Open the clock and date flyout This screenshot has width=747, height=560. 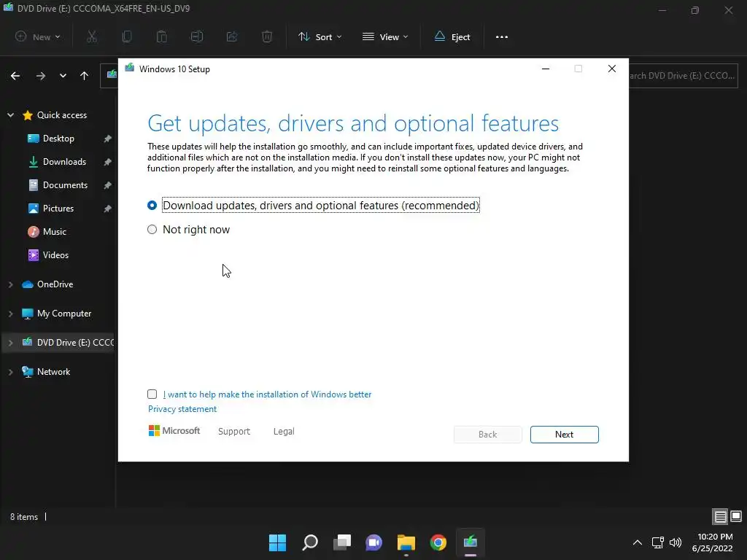click(x=713, y=542)
